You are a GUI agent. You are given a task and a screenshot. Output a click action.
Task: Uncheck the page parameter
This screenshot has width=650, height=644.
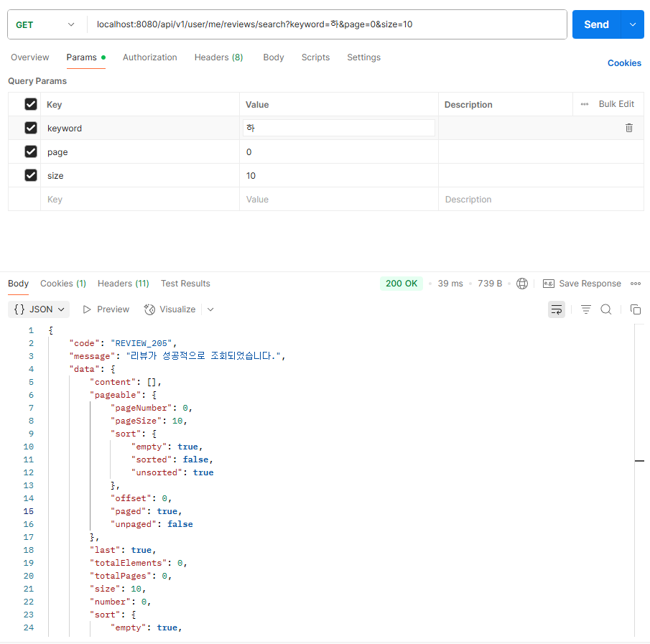point(31,151)
